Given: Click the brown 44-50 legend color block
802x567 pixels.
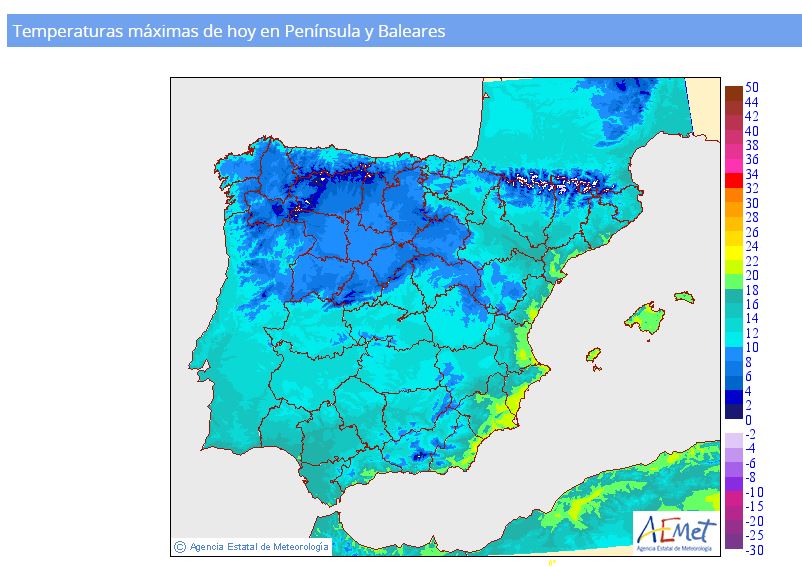Looking at the screenshot, I should point(734,94).
